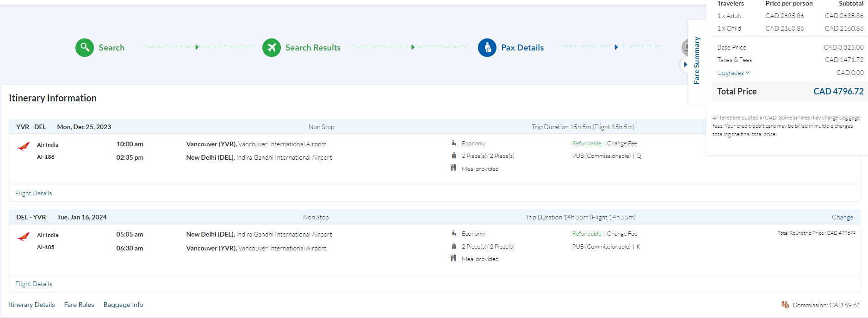Click the Refundable link on the DEL-YVR flight
Image resolution: width=868 pixels, height=318 pixels.
[587, 234]
